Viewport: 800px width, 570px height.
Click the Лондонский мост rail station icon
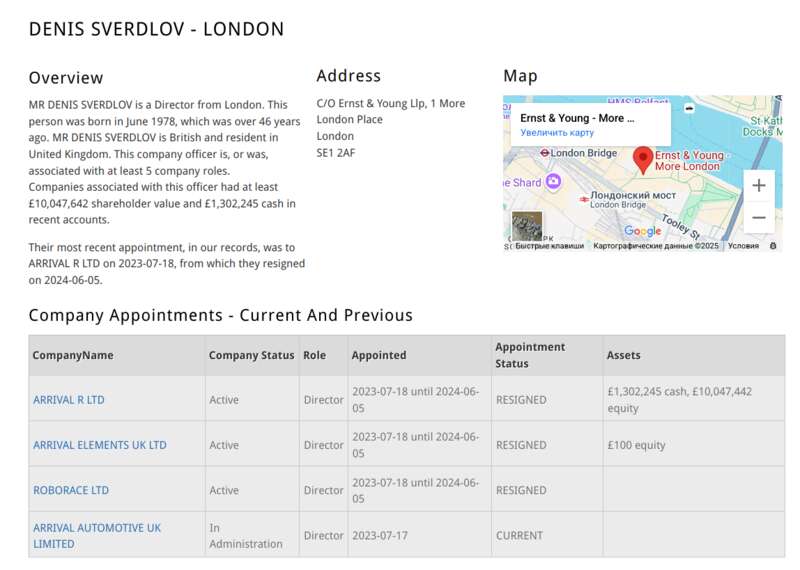pyautogui.click(x=584, y=199)
